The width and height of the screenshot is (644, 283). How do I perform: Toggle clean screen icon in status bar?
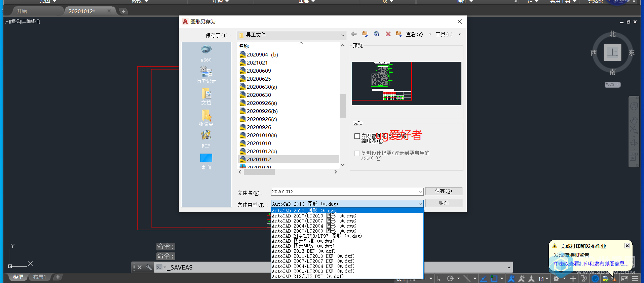click(x=625, y=278)
